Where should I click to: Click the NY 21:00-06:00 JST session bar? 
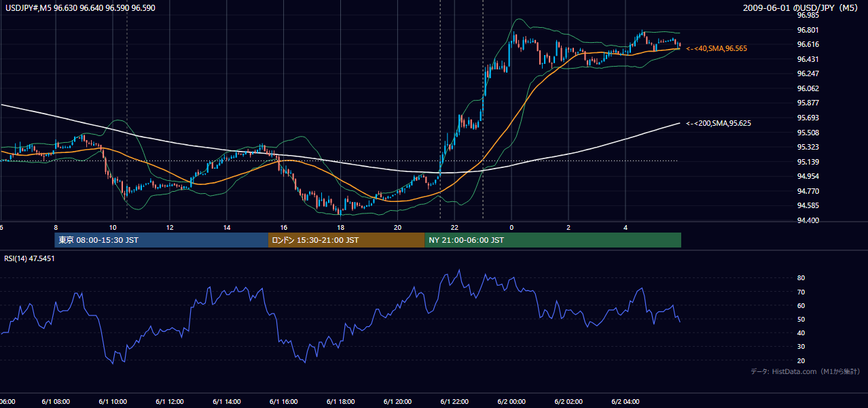553,240
